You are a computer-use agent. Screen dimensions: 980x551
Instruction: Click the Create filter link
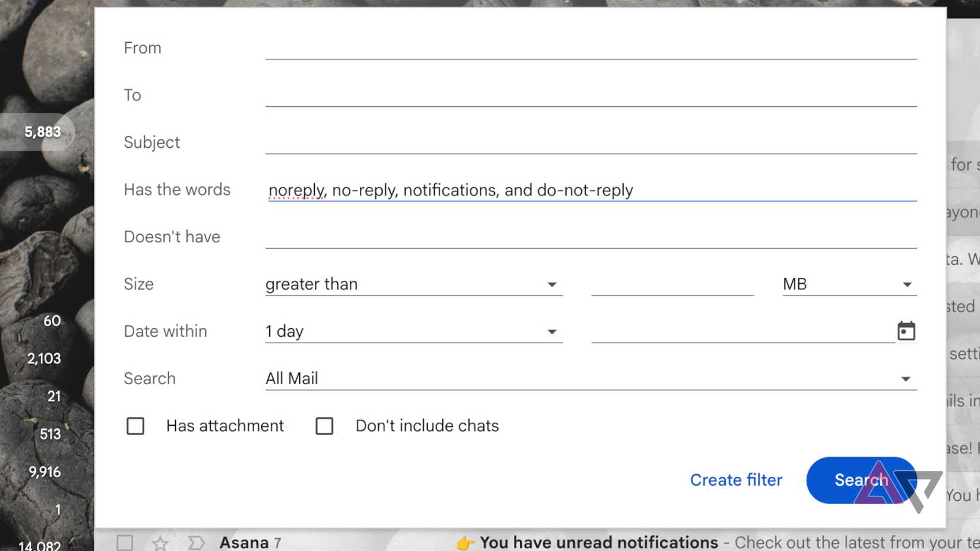(736, 480)
